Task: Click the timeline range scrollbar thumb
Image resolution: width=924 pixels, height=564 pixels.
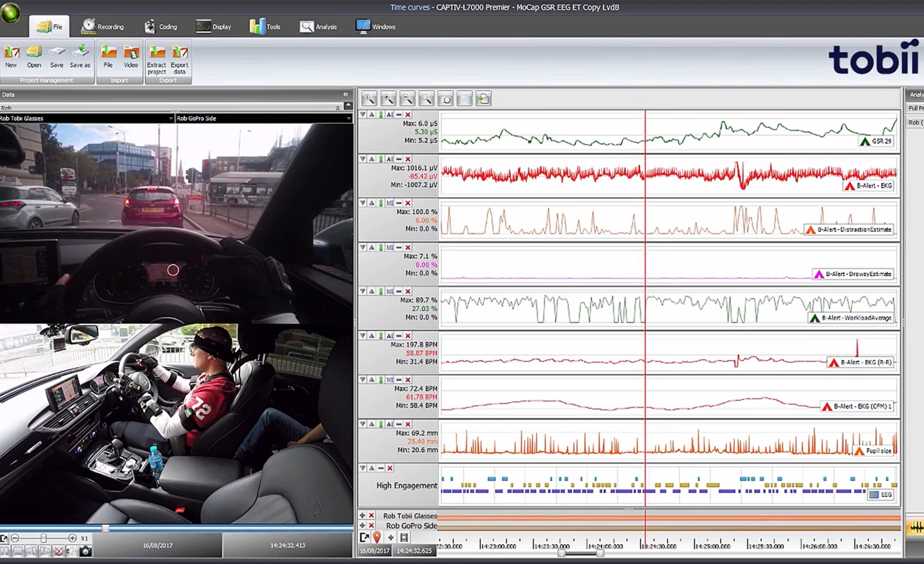Action: pyautogui.click(x=581, y=552)
